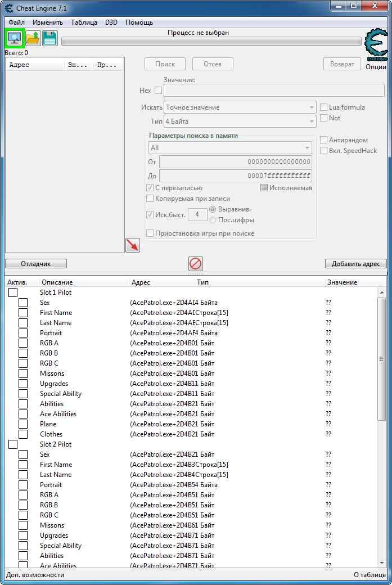Click the floppy disk save icon
392x585 pixels.
pos(49,38)
